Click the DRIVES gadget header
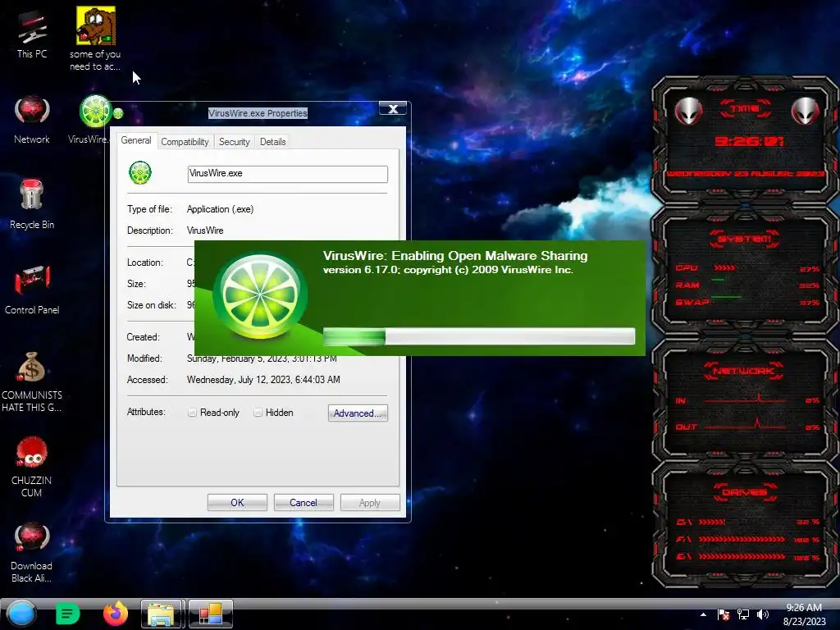Image resolution: width=840 pixels, height=630 pixels. 745,492
